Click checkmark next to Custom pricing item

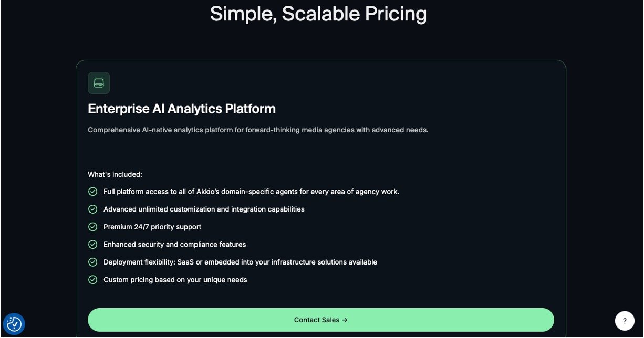tap(93, 280)
